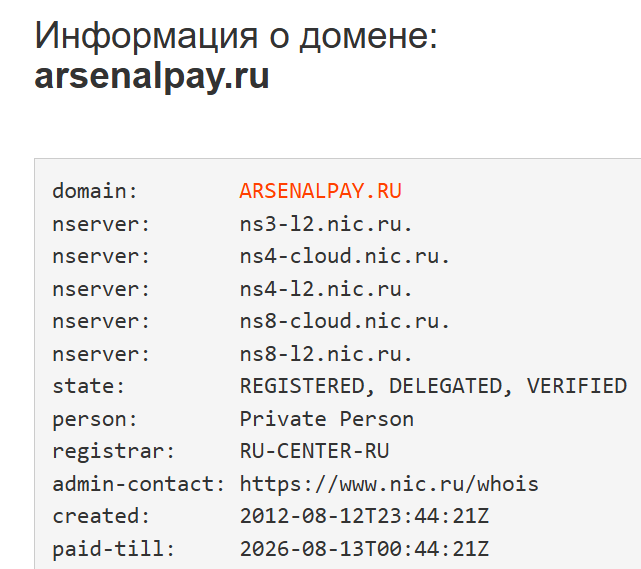Click the REGISTERED, DELEGATED, VERIFIED state value

(x=433, y=386)
